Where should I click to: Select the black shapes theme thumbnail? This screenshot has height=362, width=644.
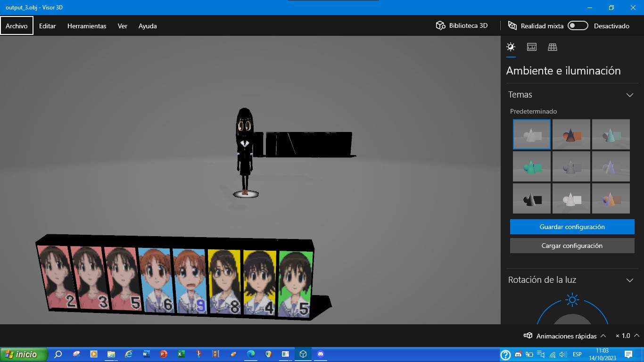pos(532,198)
